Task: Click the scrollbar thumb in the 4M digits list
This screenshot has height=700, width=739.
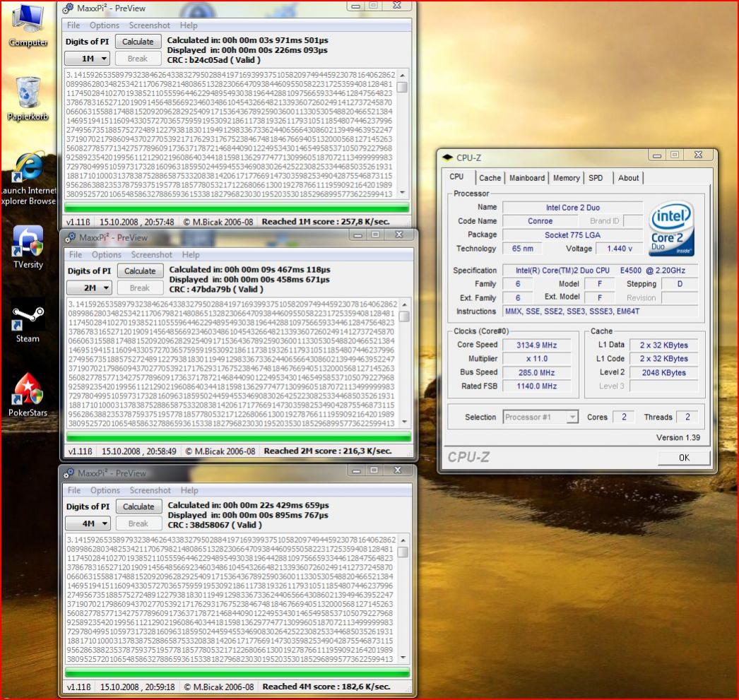Action: pyautogui.click(x=403, y=551)
